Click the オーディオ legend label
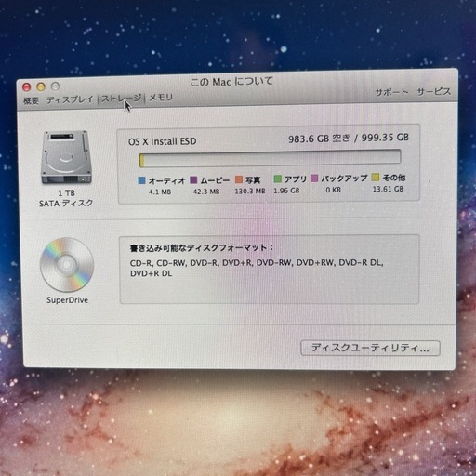Screen dimensions: 476x476 (x=166, y=180)
